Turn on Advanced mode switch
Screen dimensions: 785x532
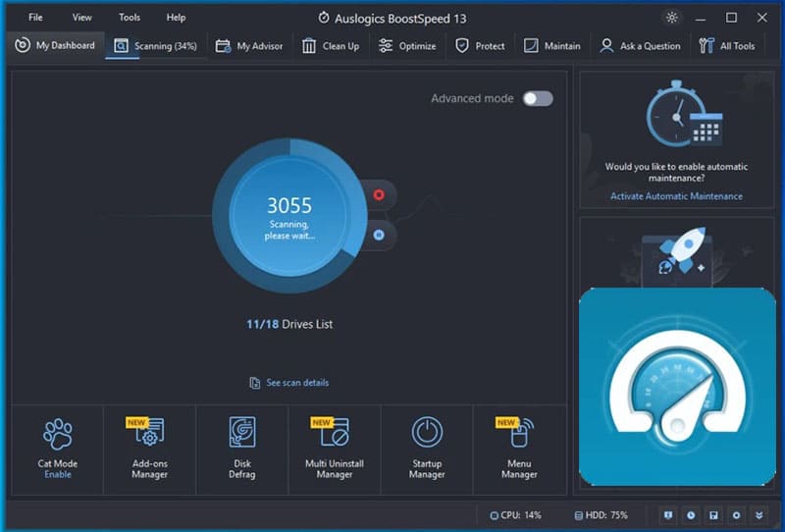pyautogui.click(x=538, y=98)
